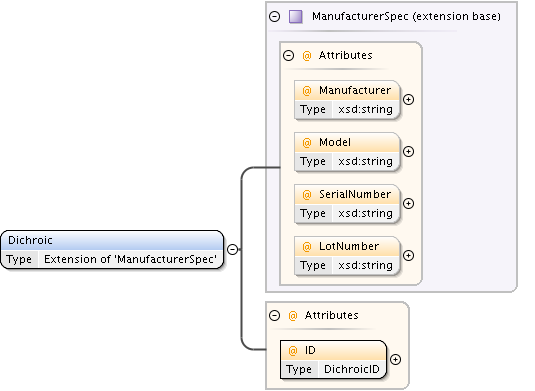
Task: Select the Model attribute name
Action: click(x=335, y=142)
